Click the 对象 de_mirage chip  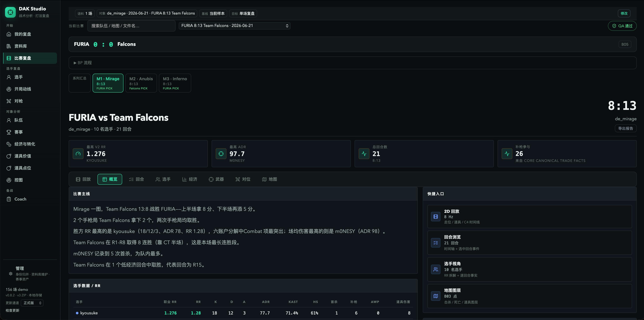[x=147, y=13]
